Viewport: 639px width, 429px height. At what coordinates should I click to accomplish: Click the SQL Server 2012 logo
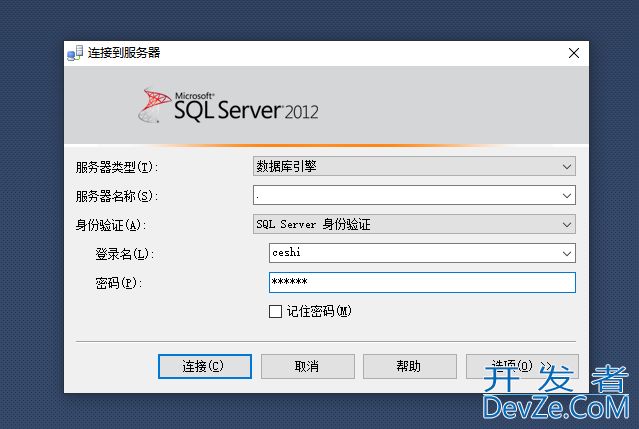[x=228, y=105]
